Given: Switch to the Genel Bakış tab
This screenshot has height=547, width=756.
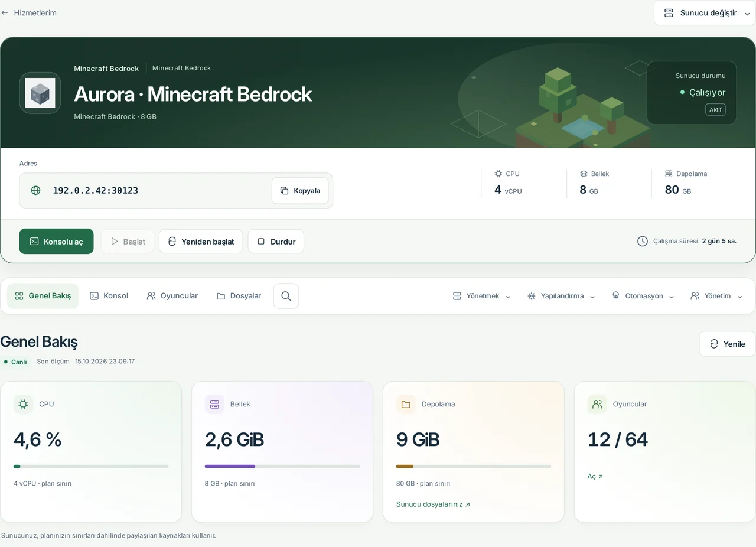Looking at the screenshot, I should click(43, 296).
